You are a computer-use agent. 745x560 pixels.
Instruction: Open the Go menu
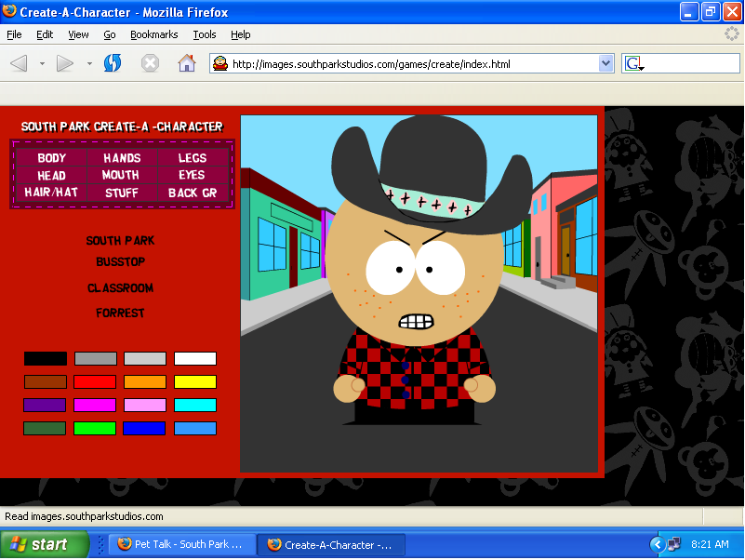[110, 34]
